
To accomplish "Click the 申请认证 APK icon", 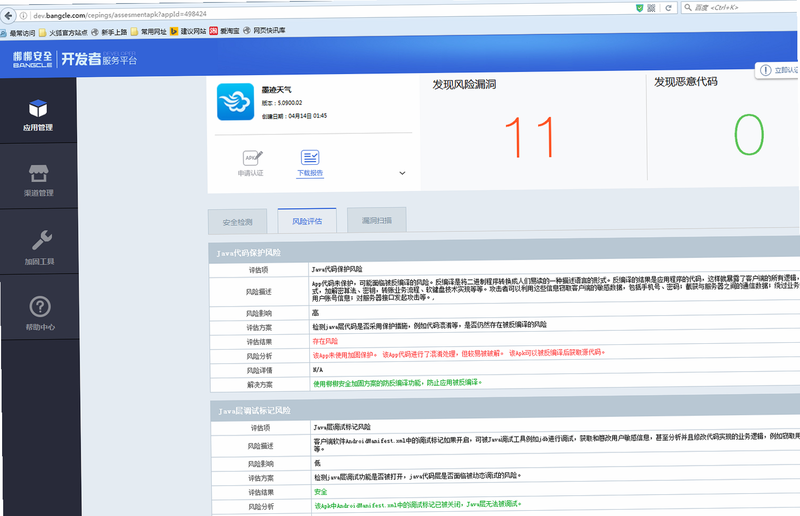I will (252, 157).
